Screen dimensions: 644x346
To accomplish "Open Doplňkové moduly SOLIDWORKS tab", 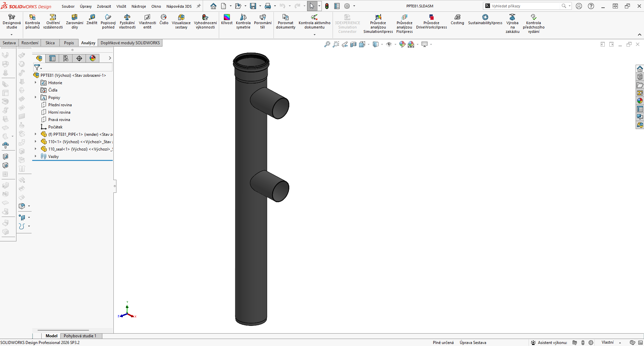I will [130, 43].
